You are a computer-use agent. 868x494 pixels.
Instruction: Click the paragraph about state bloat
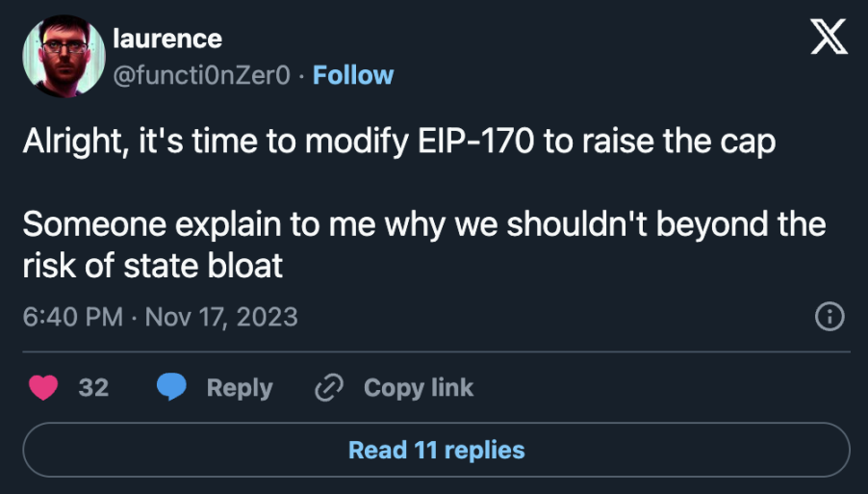tap(424, 245)
